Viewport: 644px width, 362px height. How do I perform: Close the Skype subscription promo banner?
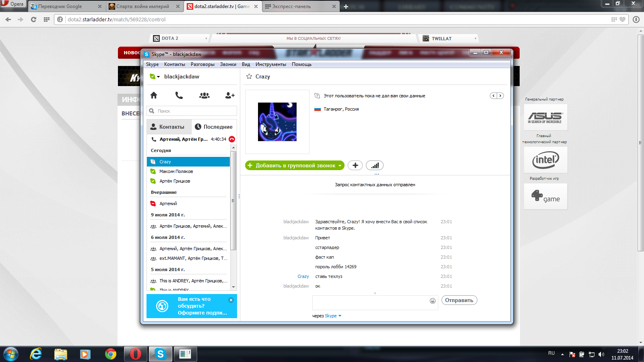tap(231, 300)
